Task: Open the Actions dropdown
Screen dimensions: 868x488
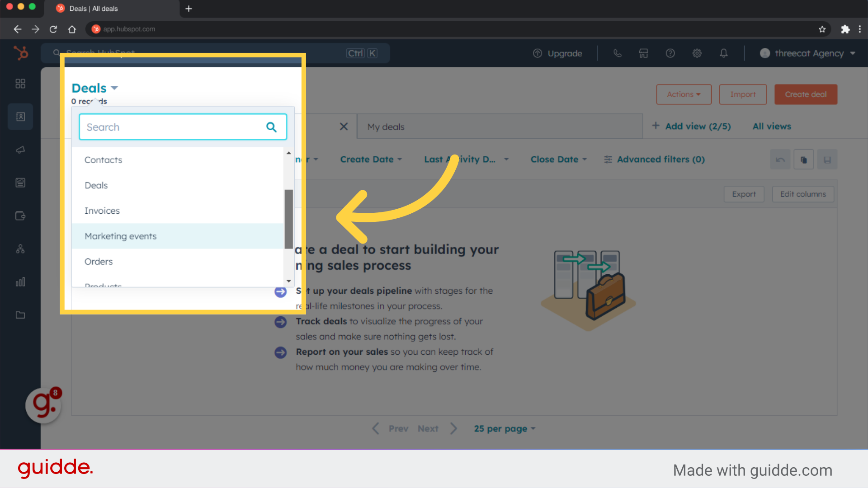Action: pyautogui.click(x=684, y=94)
